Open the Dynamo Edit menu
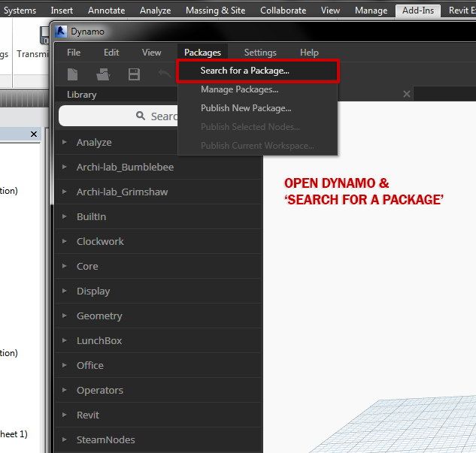Screen dimensions: 476x453 point(111,53)
